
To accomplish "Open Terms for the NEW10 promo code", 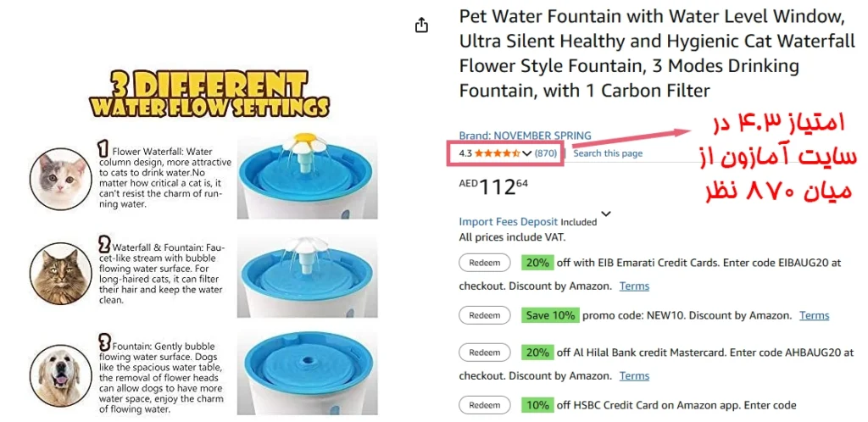I will click(814, 315).
